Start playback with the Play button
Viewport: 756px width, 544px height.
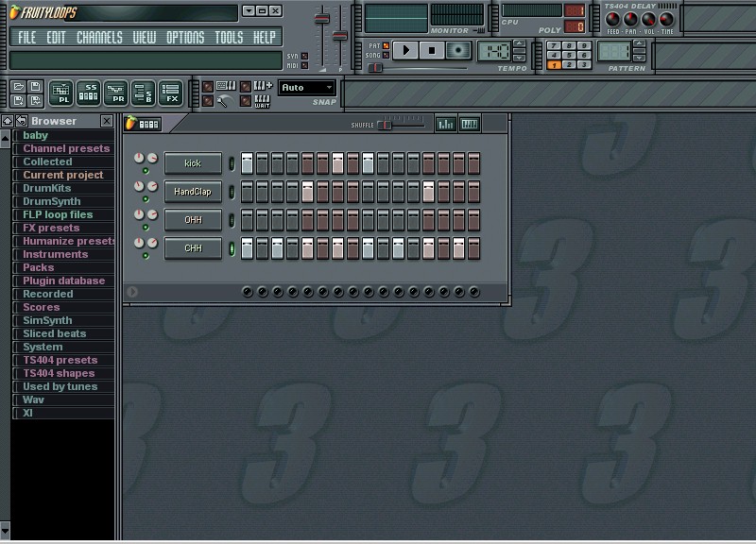click(x=405, y=50)
